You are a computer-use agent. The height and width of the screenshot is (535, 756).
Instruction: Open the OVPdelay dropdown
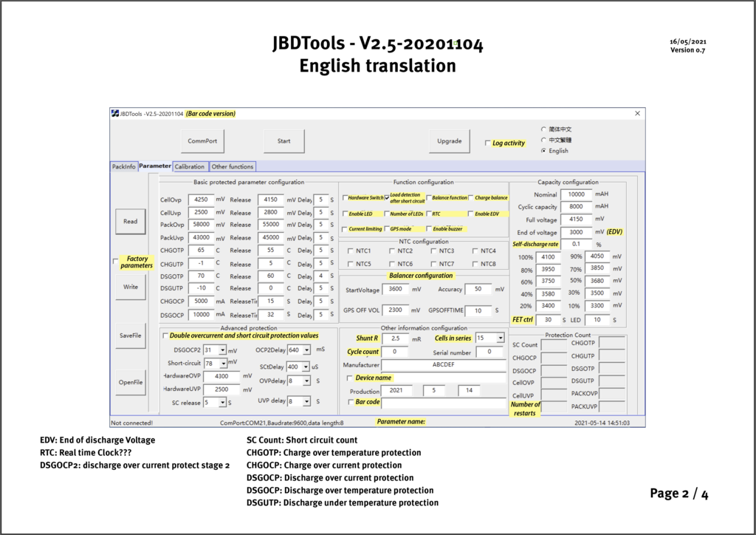[x=306, y=381]
